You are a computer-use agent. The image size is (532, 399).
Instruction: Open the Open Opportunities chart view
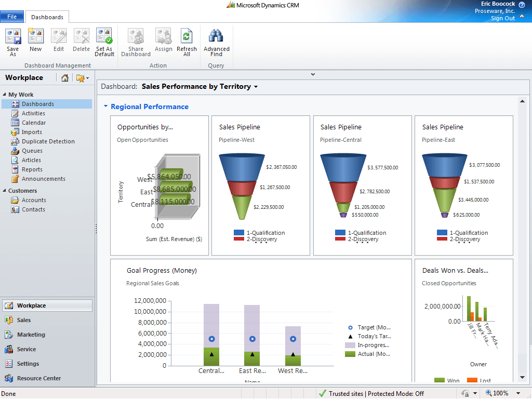pyautogui.click(x=143, y=140)
